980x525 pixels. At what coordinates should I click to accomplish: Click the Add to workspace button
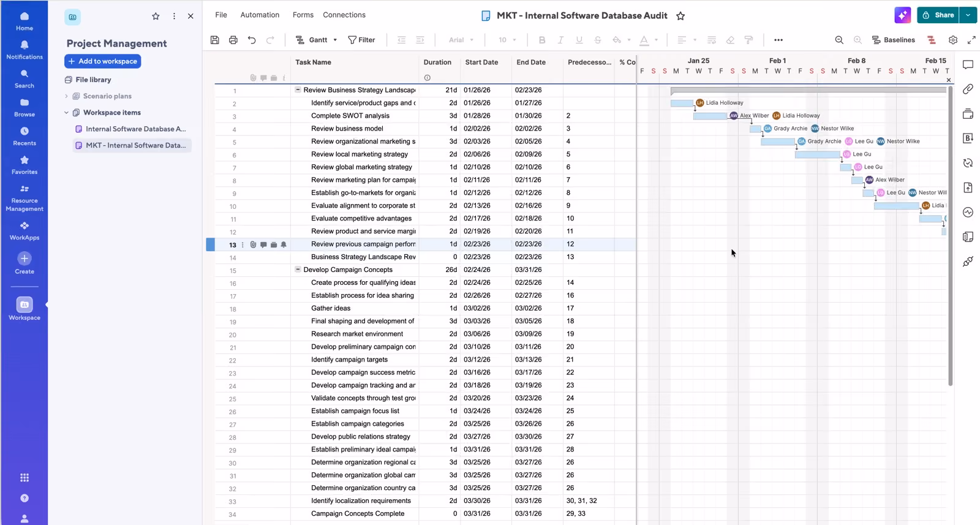103,61
